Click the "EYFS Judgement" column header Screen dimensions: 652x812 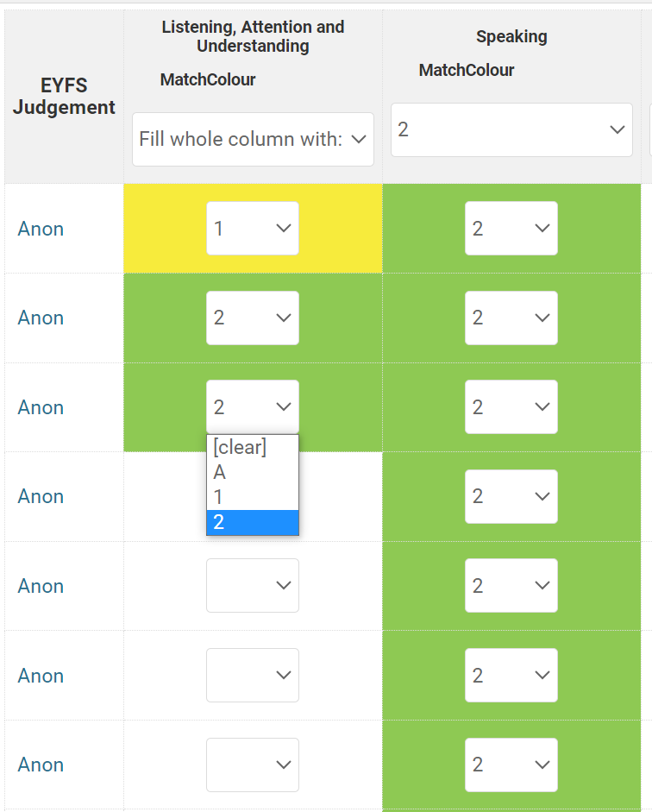[63, 96]
